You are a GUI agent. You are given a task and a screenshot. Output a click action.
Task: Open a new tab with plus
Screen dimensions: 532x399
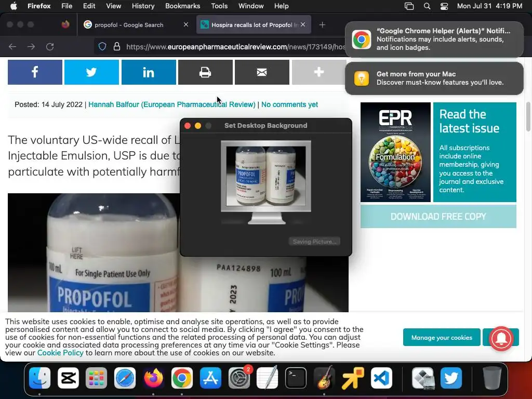[322, 25]
